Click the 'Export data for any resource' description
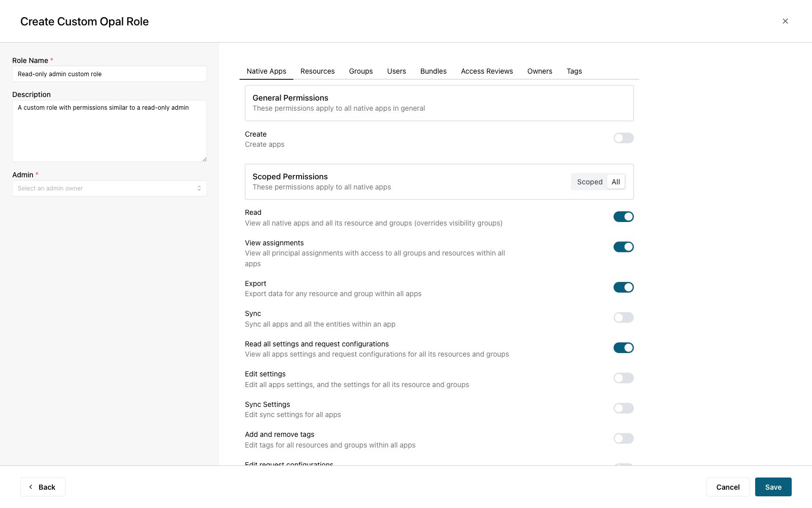Screen dimensions: 812x508 pyautogui.click(x=333, y=294)
